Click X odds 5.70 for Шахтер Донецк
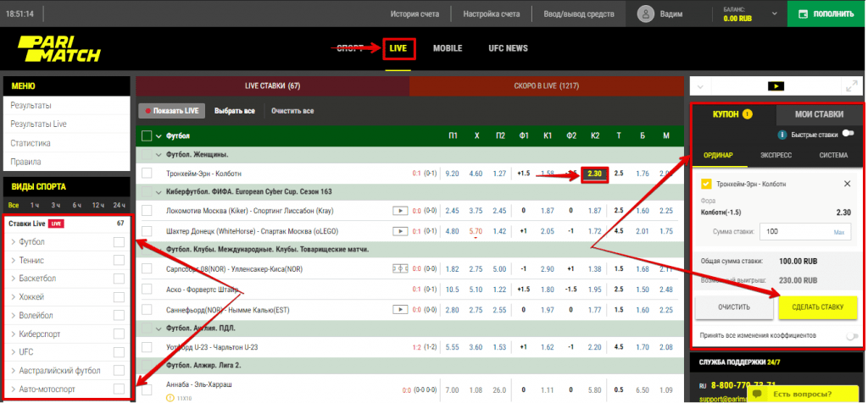This screenshot has height=403, width=868. coord(476,231)
